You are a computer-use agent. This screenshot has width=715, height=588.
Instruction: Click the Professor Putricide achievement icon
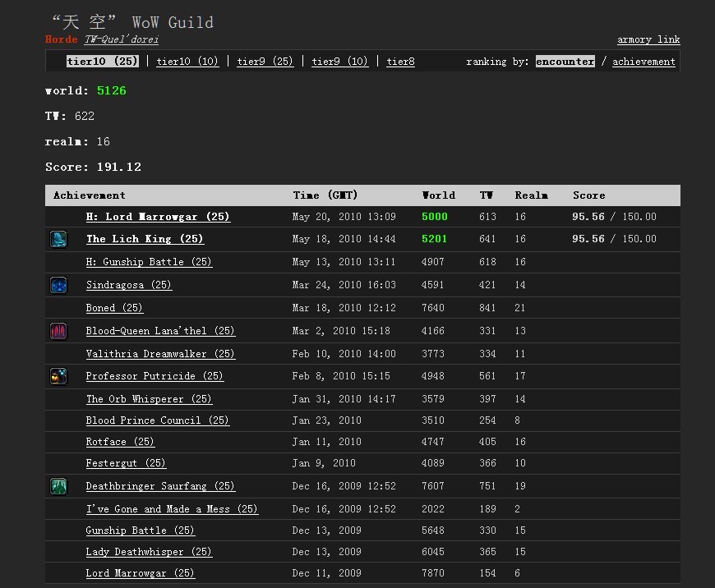coord(58,376)
